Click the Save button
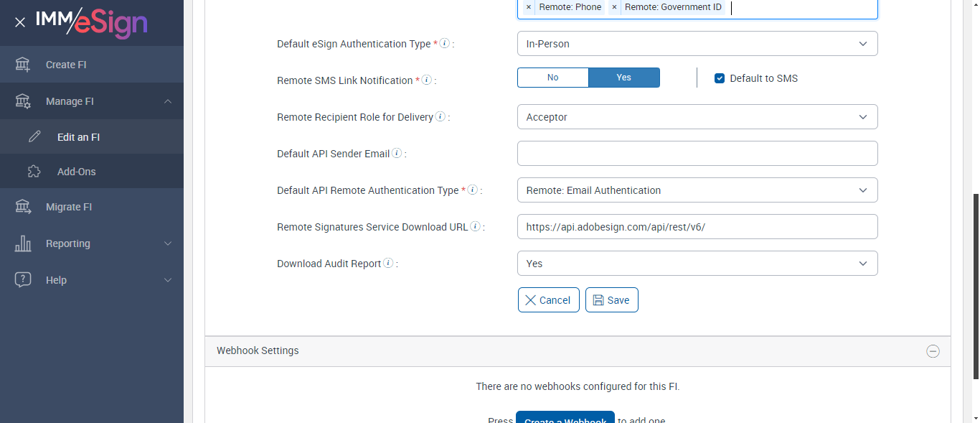The image size is (980, 423). [x=611, y=300]
